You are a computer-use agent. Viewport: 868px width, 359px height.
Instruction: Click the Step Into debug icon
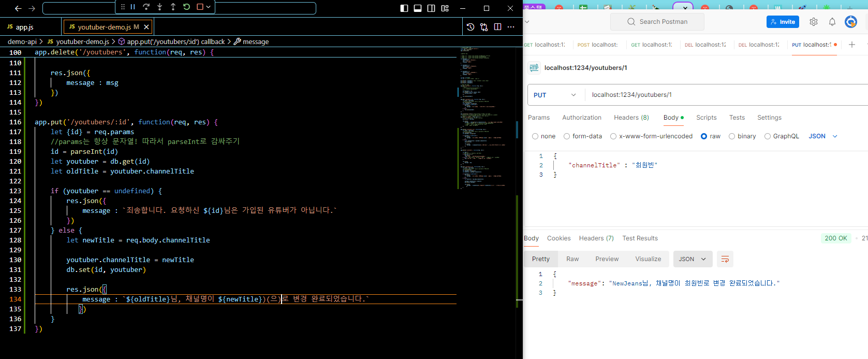pos(159,7)
